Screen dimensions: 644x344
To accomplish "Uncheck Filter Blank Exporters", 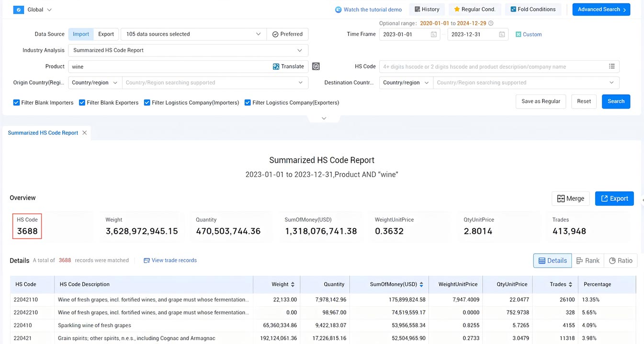I will (82, 102).
